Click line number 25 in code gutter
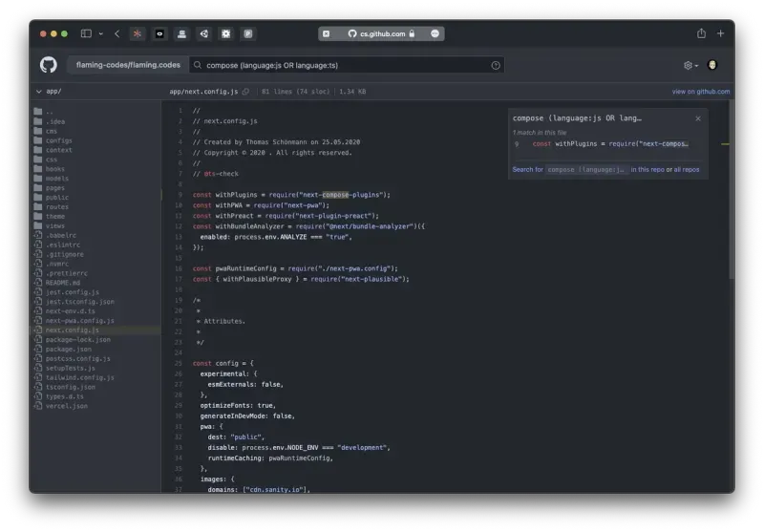The image size is (764, 532). (179, 364)
